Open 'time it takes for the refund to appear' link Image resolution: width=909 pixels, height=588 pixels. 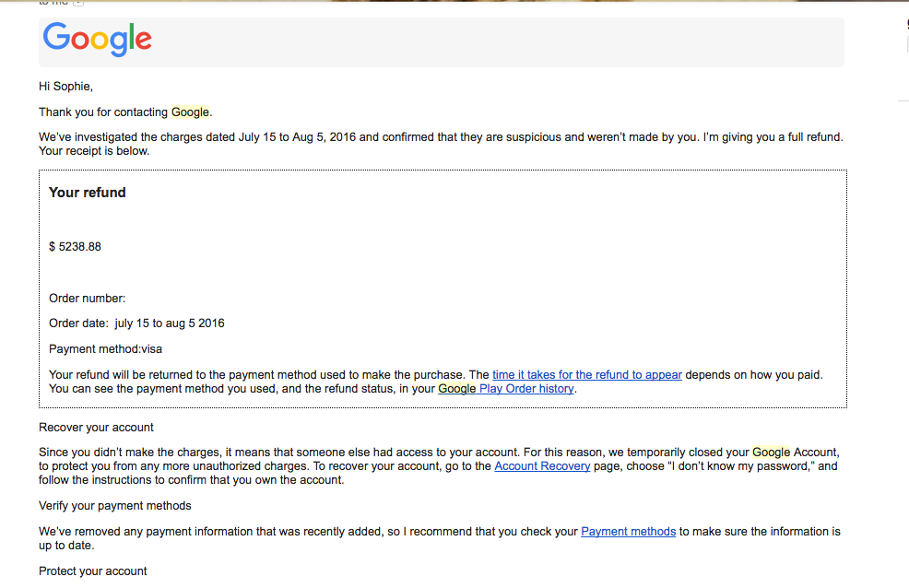[586, 375]
